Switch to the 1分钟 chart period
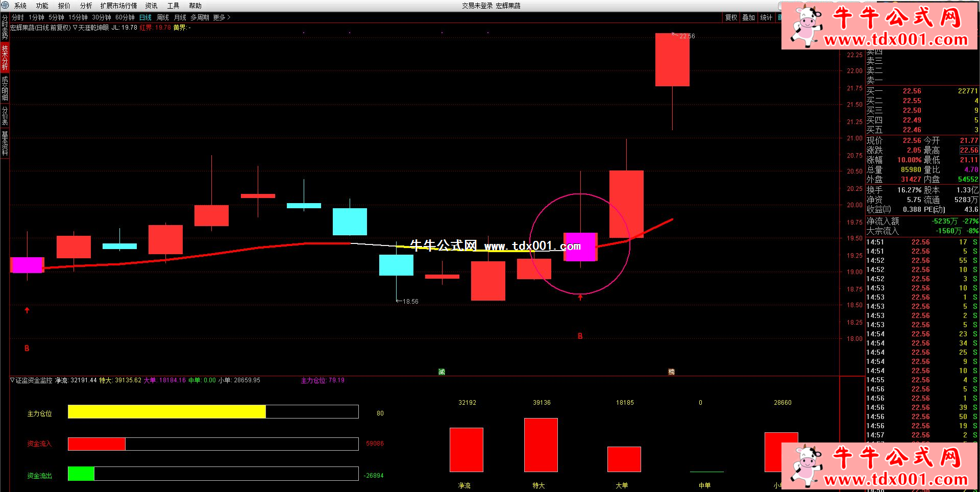The height and width of the screenshot is (492, 980). click(x=37, y=17)
